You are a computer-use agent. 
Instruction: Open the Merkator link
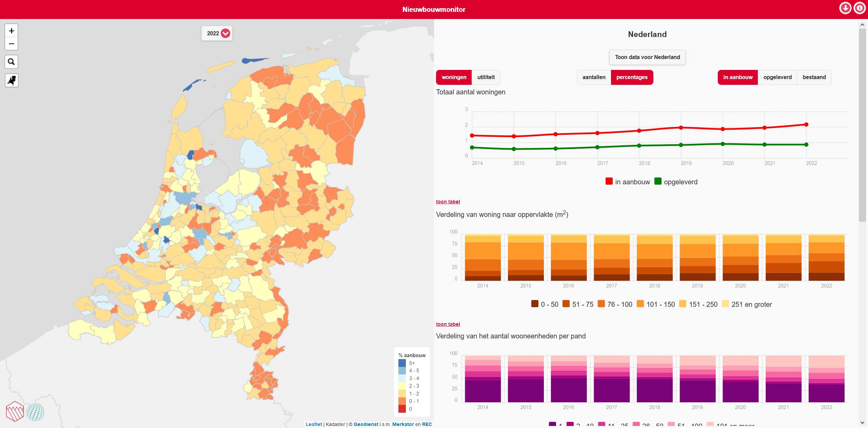click(x=403, y=424)
